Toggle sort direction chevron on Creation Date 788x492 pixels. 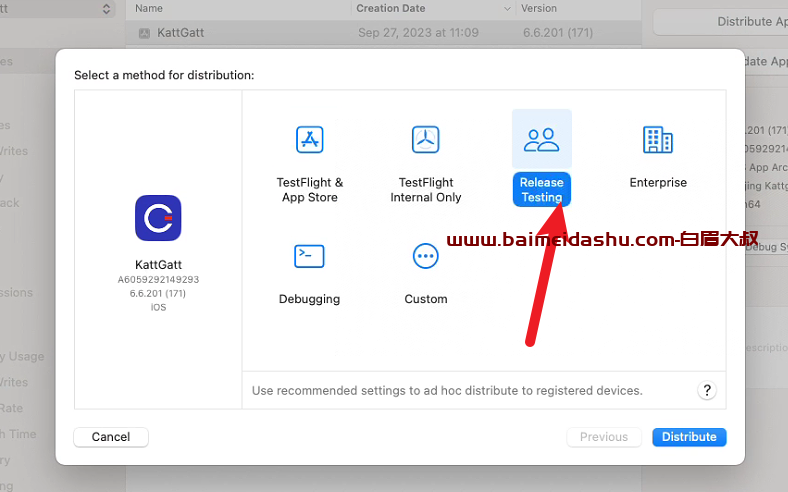[x=507, y=9]
